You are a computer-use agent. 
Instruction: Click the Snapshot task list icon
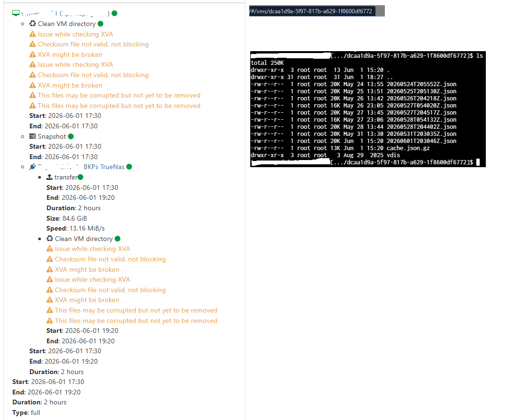(x=32, y=136)
